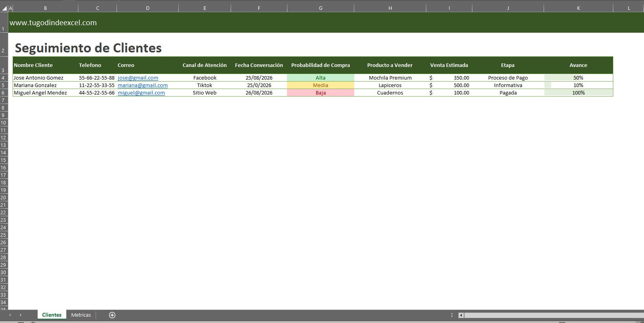Add a new sheet with the plus icon

(x=112, y=315)
